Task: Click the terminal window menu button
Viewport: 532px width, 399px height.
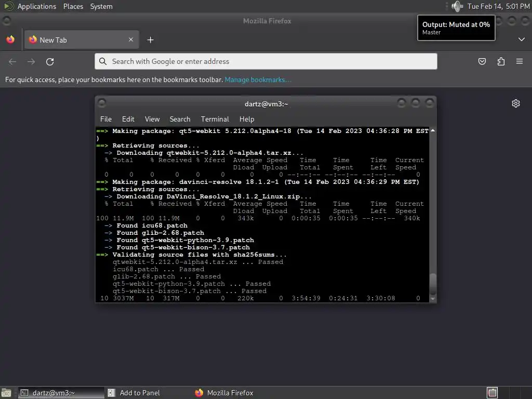Action: click(x=101, y=103)
